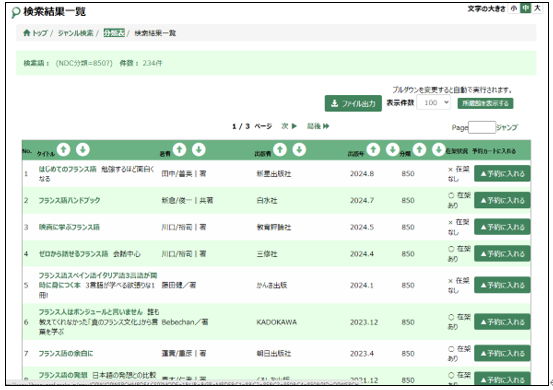Open highlighted 分類表 breadcrumb link
The image size is (553, 390).
pos(114,33)
